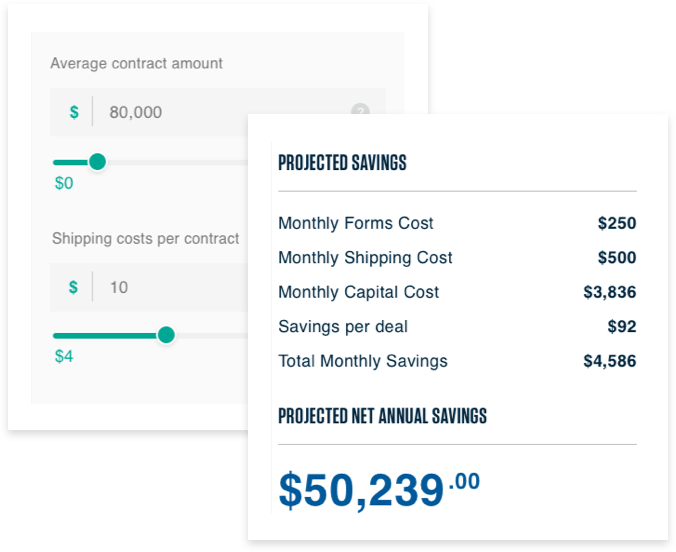Click the dollar sign beside 80,000
The image size is (676, 552).
(x=74, y=112)
